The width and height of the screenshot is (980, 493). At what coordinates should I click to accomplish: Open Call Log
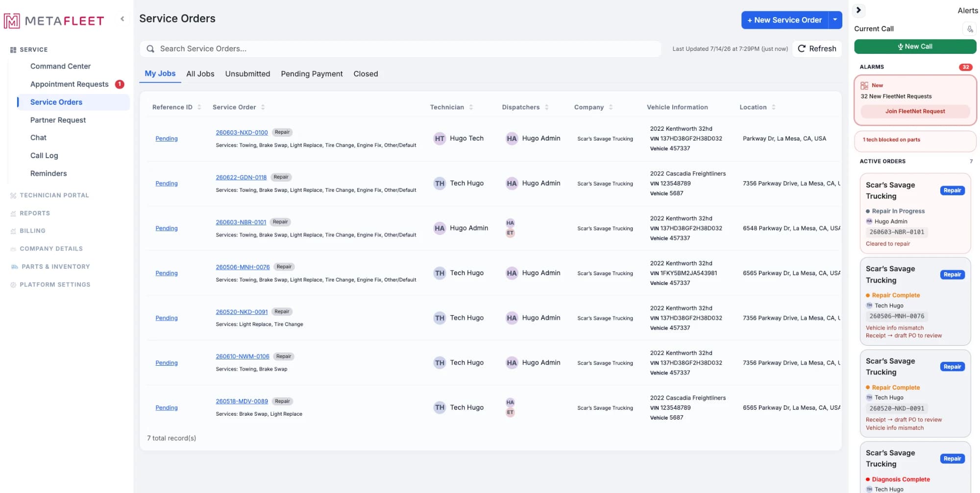coord(44,156)
